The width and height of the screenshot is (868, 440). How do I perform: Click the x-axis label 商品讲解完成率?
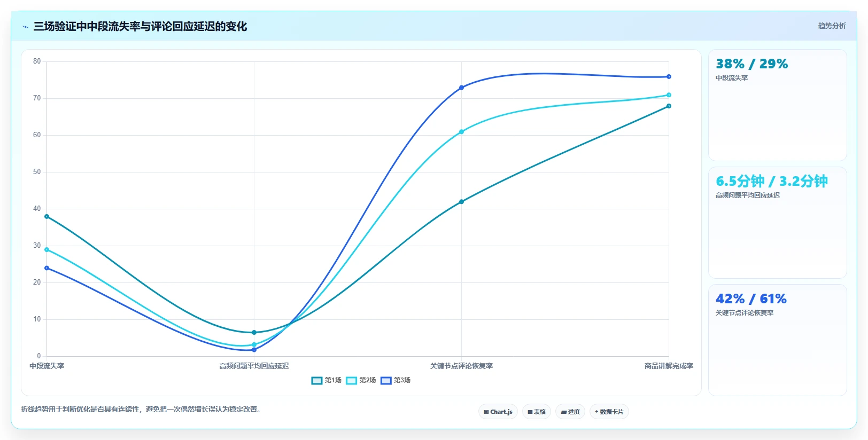tap(669, 366)
